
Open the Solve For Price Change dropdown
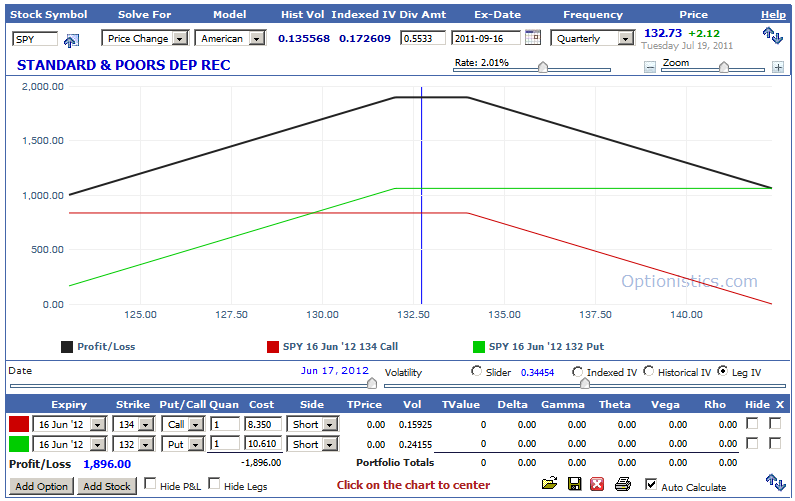click(x=145, y=39)
